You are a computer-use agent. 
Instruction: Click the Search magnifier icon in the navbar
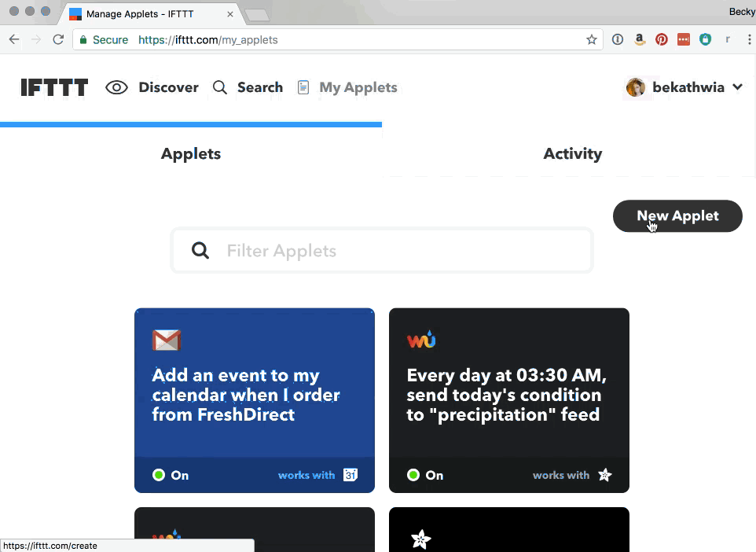pos(220,87)
